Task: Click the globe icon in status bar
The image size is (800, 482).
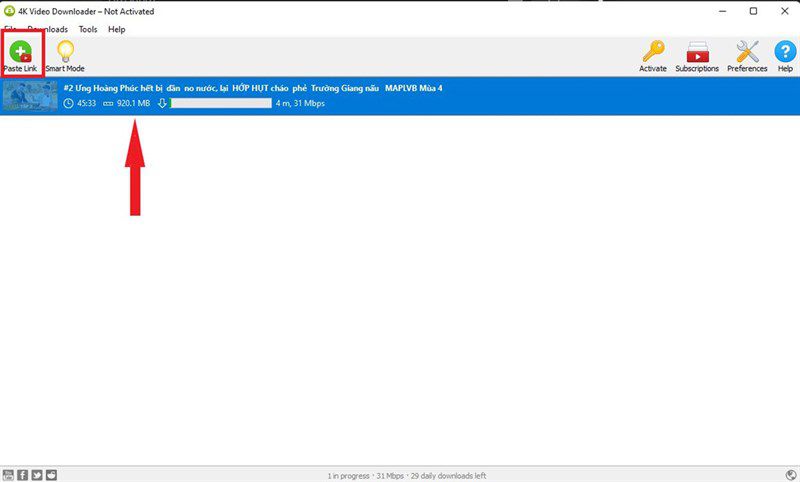Action: tap(791, 475)
